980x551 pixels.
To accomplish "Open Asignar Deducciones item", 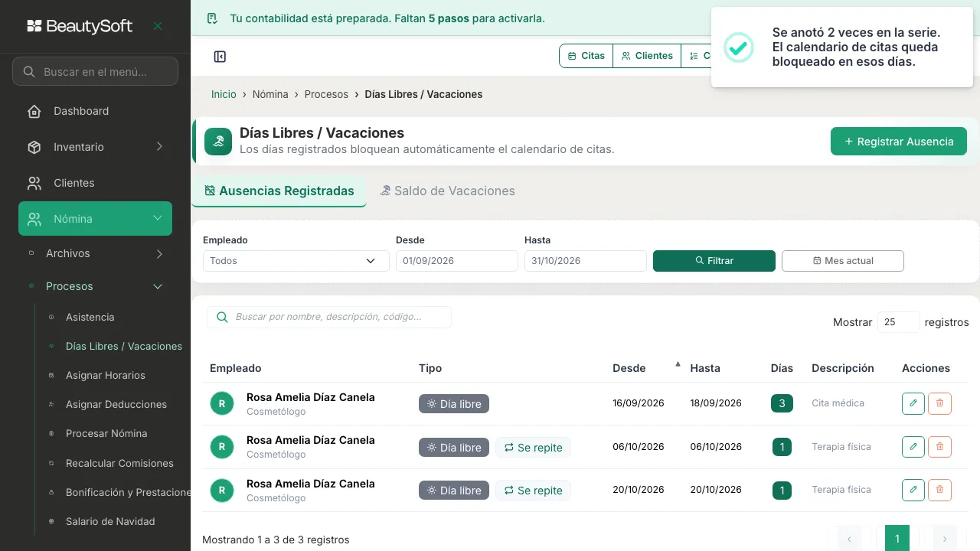I will pyautogui.click(x=116, y=404).
